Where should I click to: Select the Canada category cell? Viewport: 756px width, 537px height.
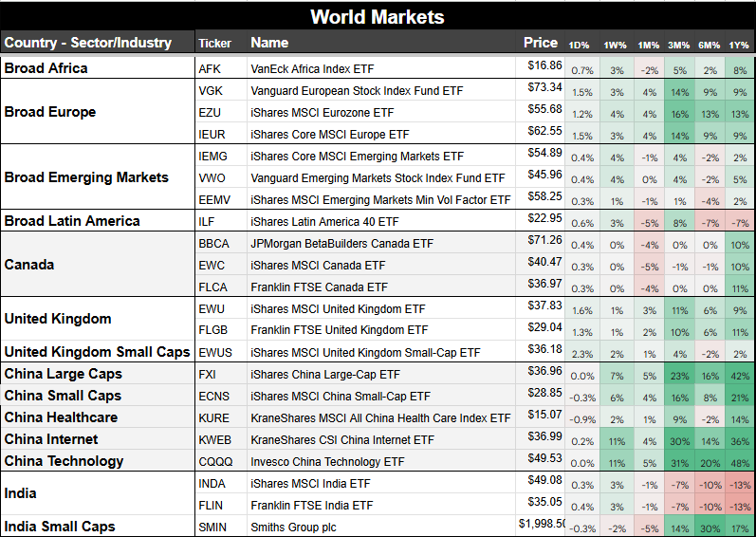pos(98,264)
